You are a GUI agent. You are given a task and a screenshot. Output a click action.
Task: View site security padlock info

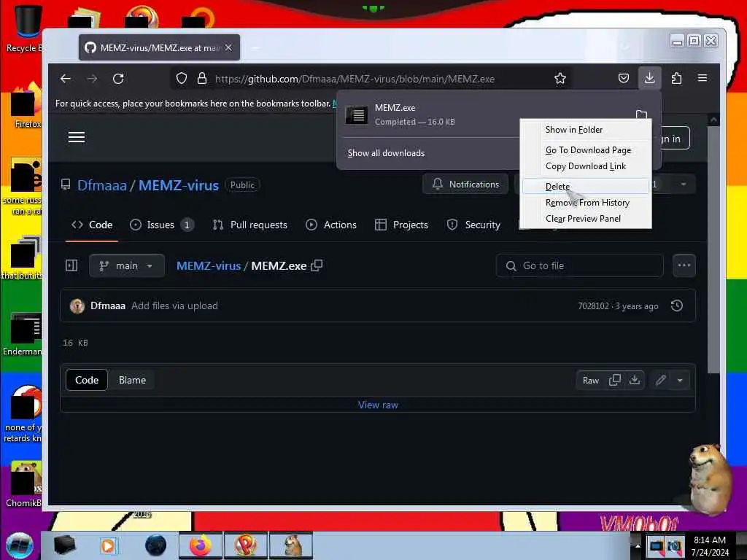(202, 78)
